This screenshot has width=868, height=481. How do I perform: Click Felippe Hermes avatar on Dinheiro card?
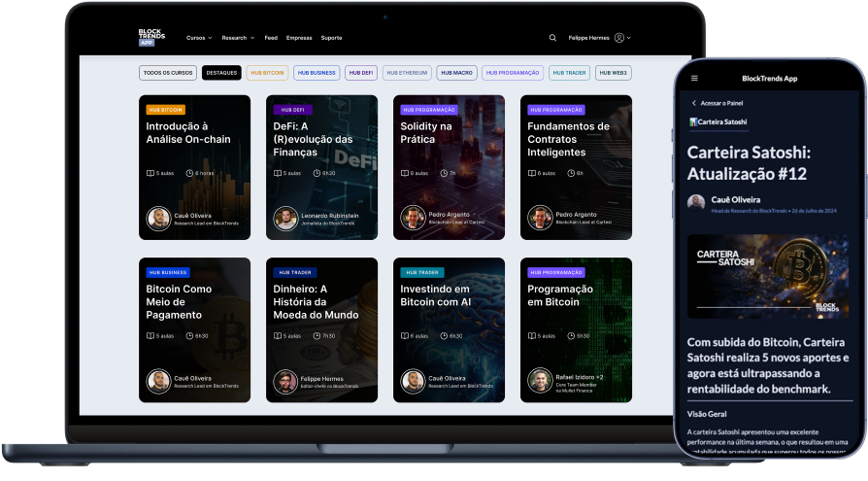point(285,381)
